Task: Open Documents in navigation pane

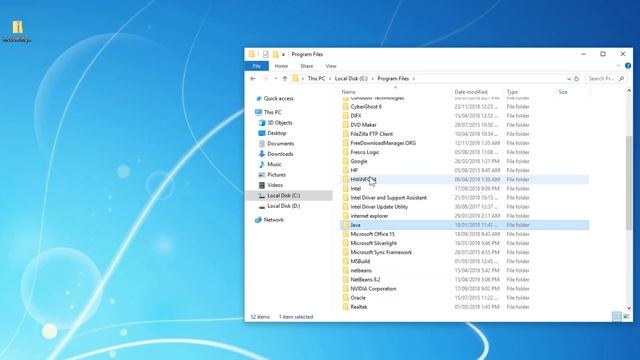Action: tap(280, 144)
